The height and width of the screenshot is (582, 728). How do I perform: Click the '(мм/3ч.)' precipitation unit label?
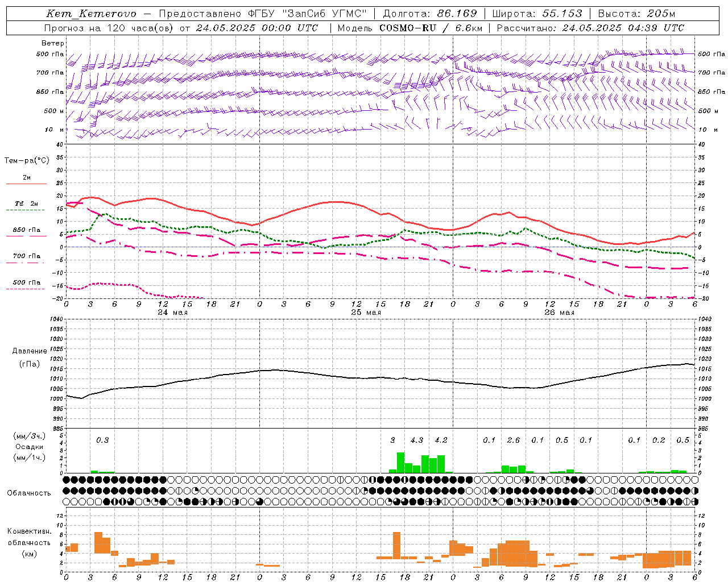(29, 436)
